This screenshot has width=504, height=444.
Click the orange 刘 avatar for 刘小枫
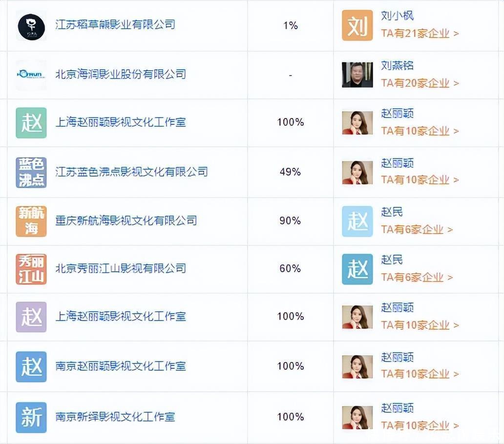click(357, 25)
